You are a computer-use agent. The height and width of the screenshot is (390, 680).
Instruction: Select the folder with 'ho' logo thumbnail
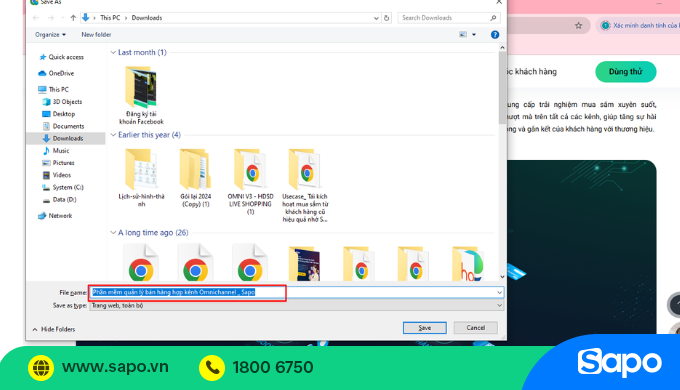pos(467,263)
